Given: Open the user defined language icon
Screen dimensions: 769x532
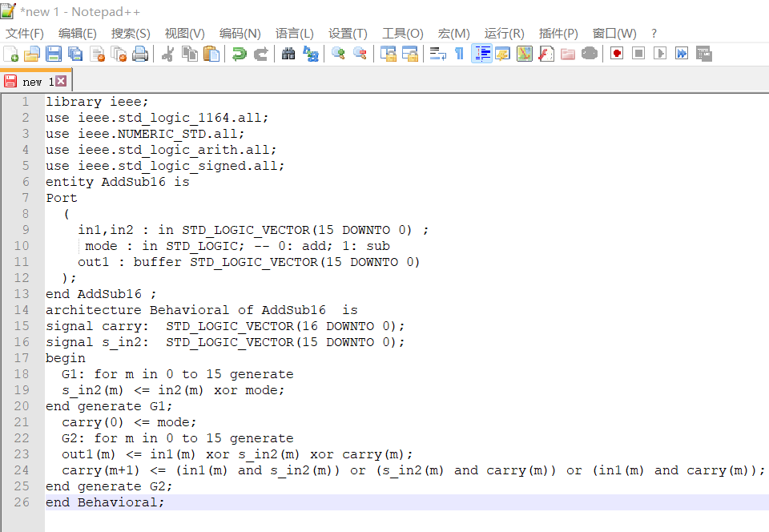Looking at the screenshot, I should point(503,54).
